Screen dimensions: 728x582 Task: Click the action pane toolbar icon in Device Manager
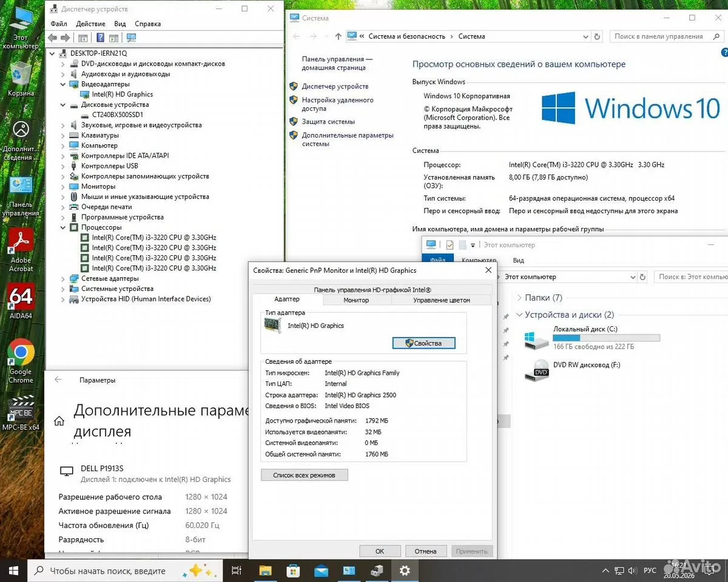click(x=113, y=38)
